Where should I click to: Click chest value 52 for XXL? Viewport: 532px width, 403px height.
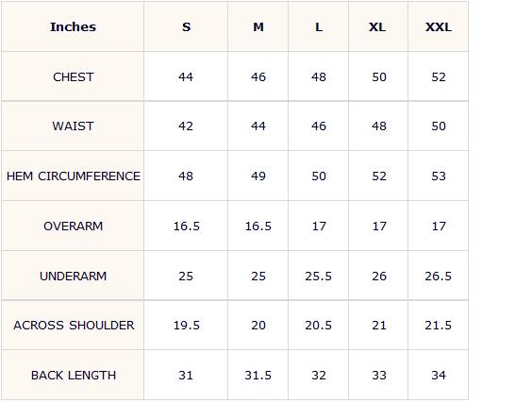coord(438,77)
